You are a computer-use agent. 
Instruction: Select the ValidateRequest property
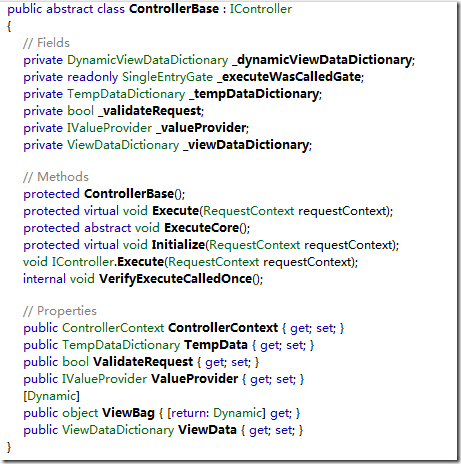[143, 362]
